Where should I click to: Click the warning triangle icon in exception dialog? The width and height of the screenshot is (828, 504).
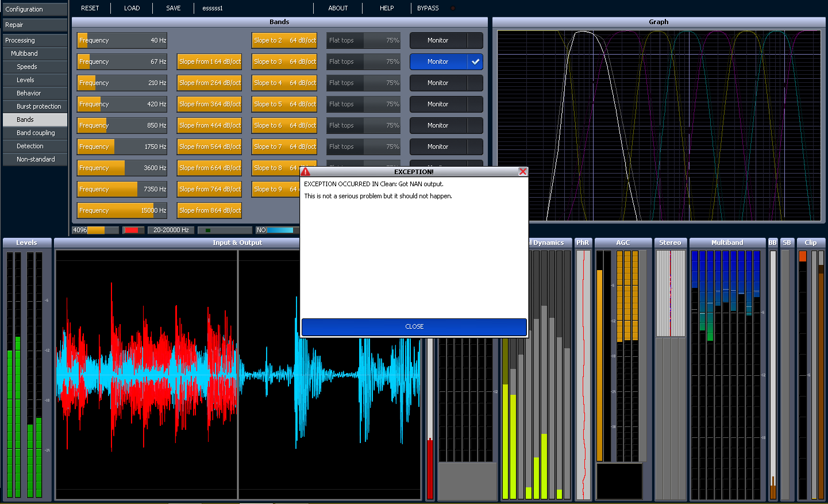[305, 172]
